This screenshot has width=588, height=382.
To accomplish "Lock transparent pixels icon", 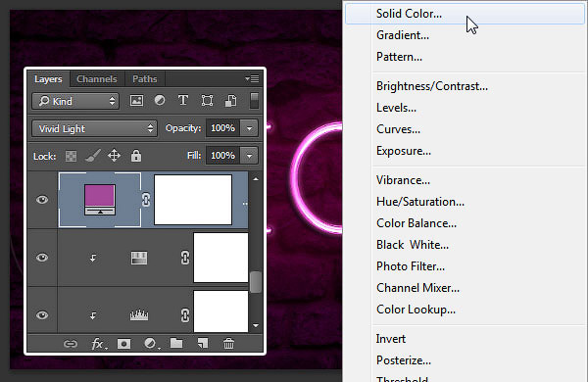I will point(71,156).
